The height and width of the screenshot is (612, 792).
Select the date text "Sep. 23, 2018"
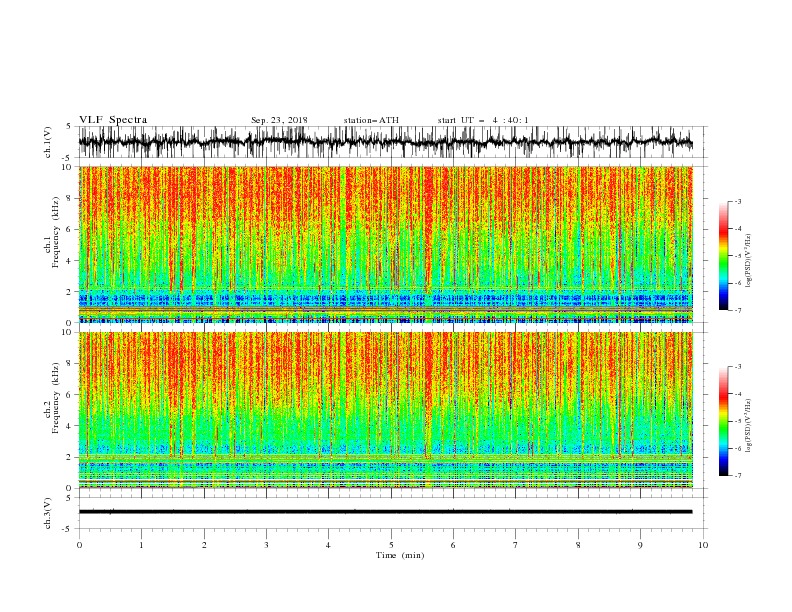(x=279, y=120)
